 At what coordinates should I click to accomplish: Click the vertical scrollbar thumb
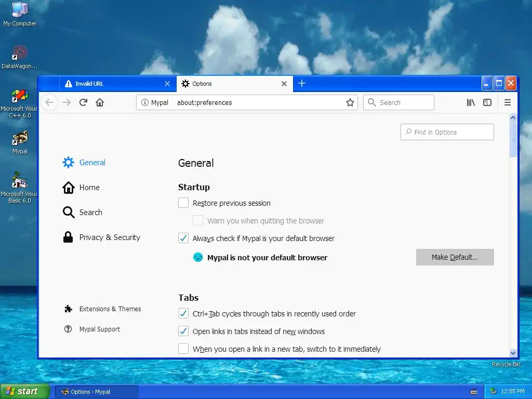tap(513, 139)
